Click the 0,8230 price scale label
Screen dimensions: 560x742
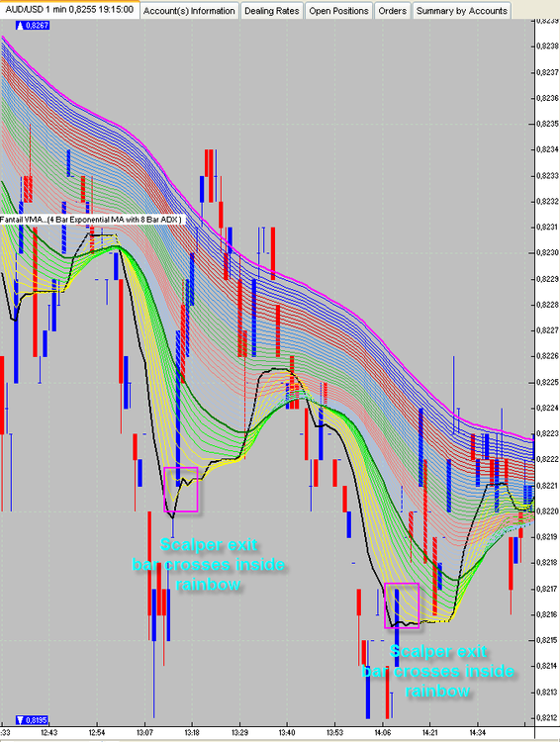(548, 252)
